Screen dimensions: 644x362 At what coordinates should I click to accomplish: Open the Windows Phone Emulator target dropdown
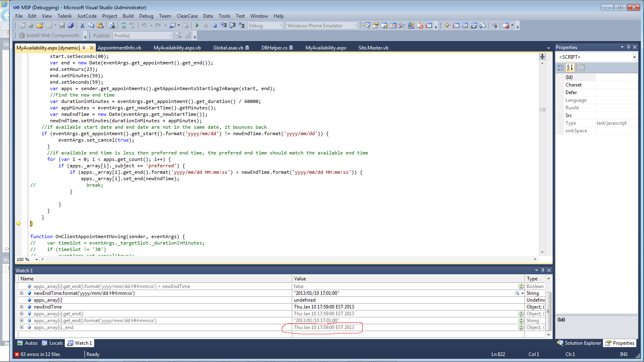click(x=355, y=25)
